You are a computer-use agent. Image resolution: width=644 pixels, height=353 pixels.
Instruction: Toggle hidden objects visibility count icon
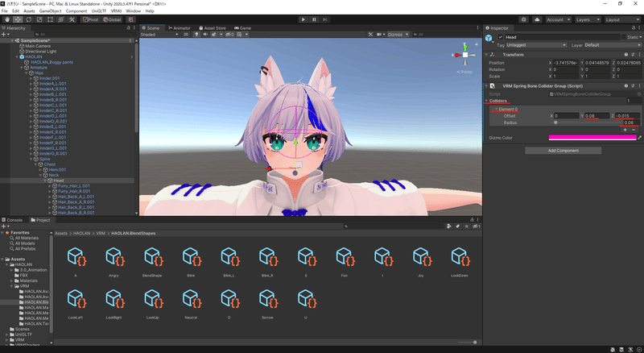point(229,34)
